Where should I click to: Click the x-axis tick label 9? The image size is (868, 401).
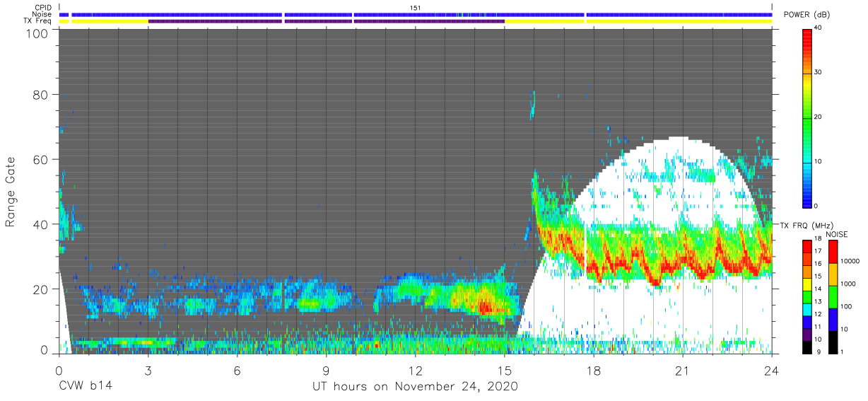coord(326,370)
